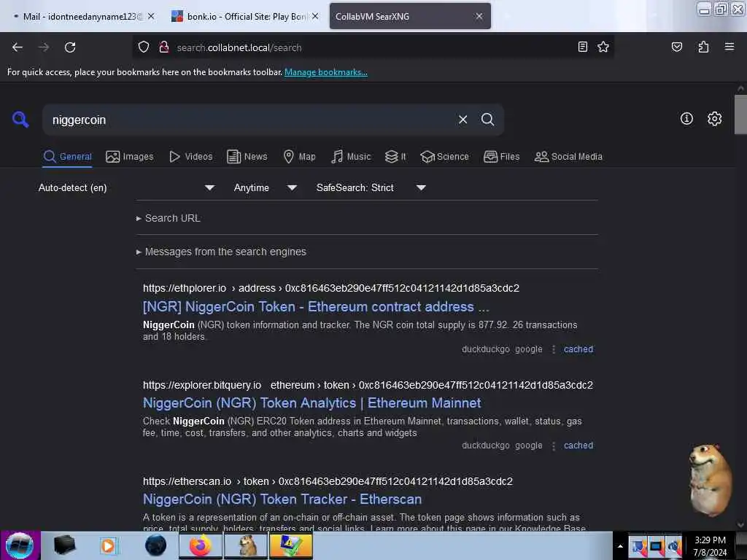Screen dimensions: 747x560
Task: Open the Pocket save icon
Action: (676, 47)
